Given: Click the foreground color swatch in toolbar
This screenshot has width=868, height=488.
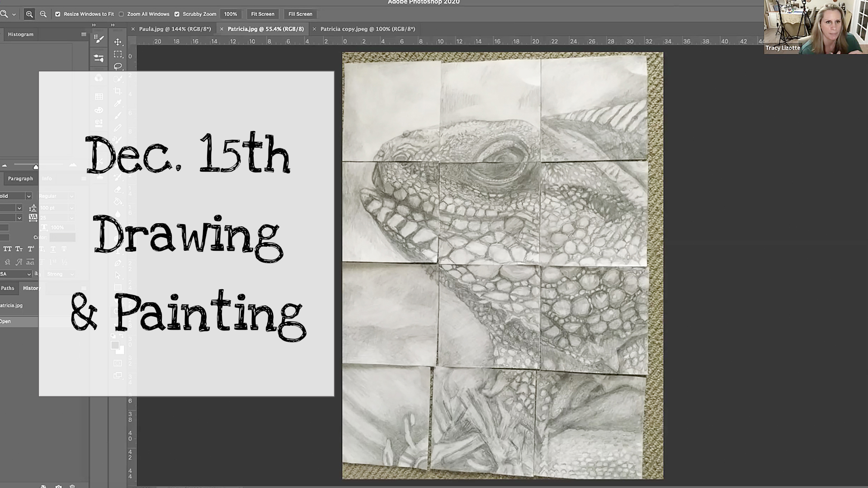Looking at the screenshot, I should click(115, 345).
